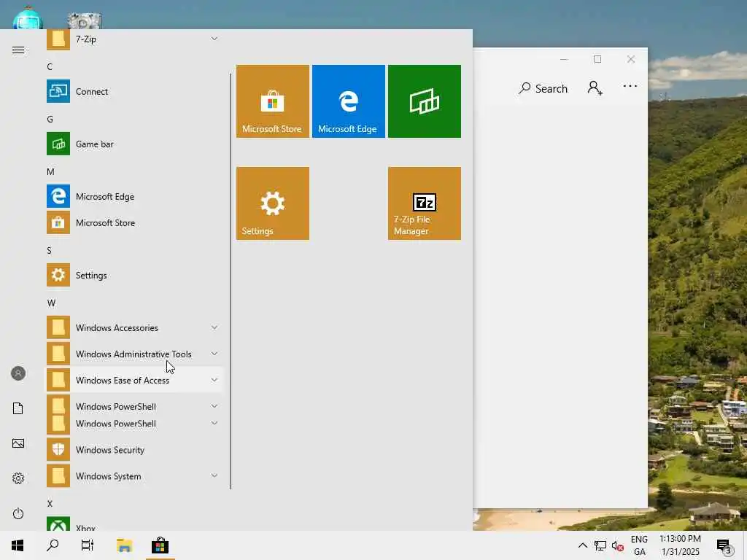This screenshot has height=560, width=747.
Task: Open taskbar search magnifier
Action: (x=53, y=545)
